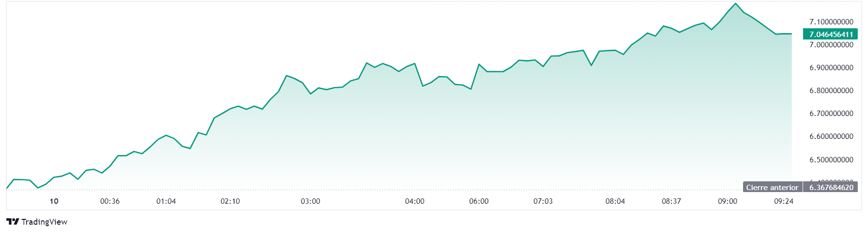Click the 08:04 time axis marker
This screenshot has height=233, width=868.
[615, 201]
